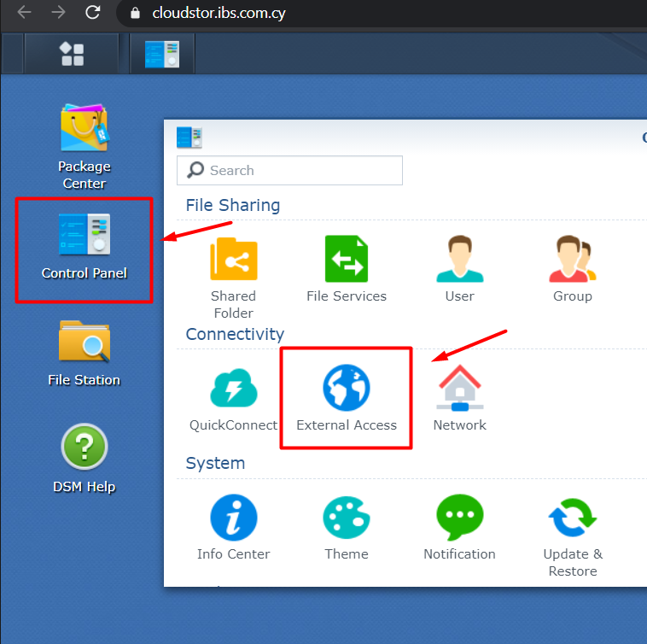This screenshot has width=647, height=644.
Task: Open Network settings
Action: pos(460,398)
